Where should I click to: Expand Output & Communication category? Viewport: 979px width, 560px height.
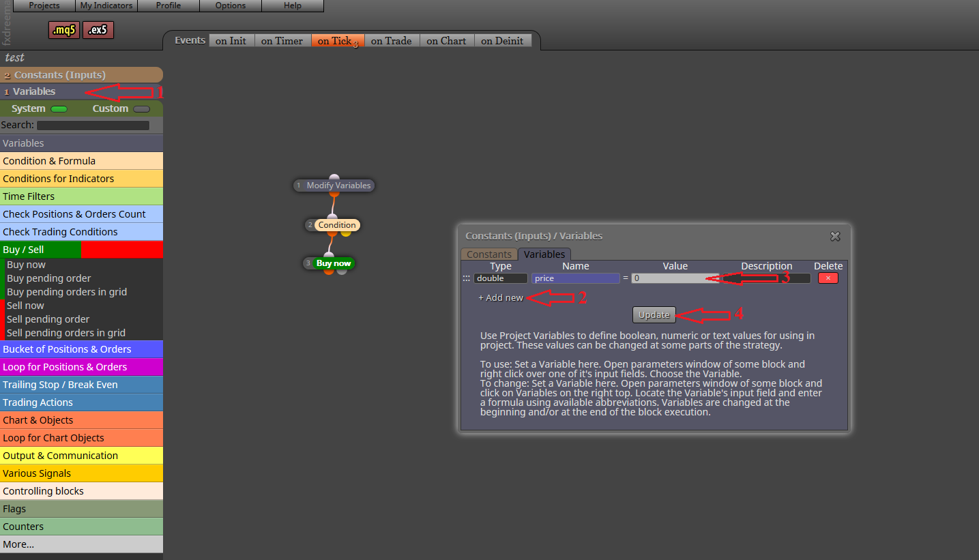[81, 456]
